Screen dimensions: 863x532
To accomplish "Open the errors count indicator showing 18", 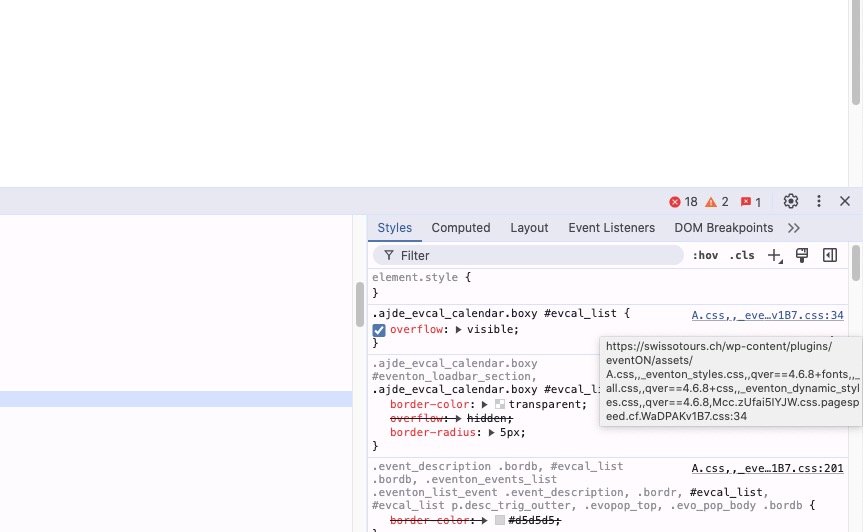I will (683, 202).
